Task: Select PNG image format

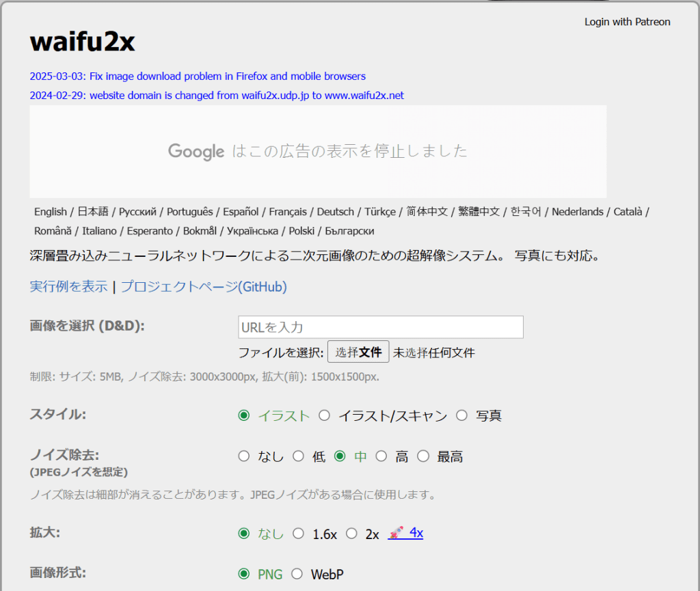Action: pos(244,574)
